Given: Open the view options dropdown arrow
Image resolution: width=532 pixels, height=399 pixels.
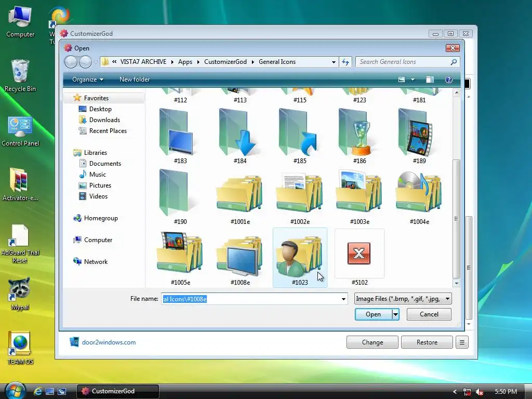Looking at the screenshot, I should click(x=413, y=79).
